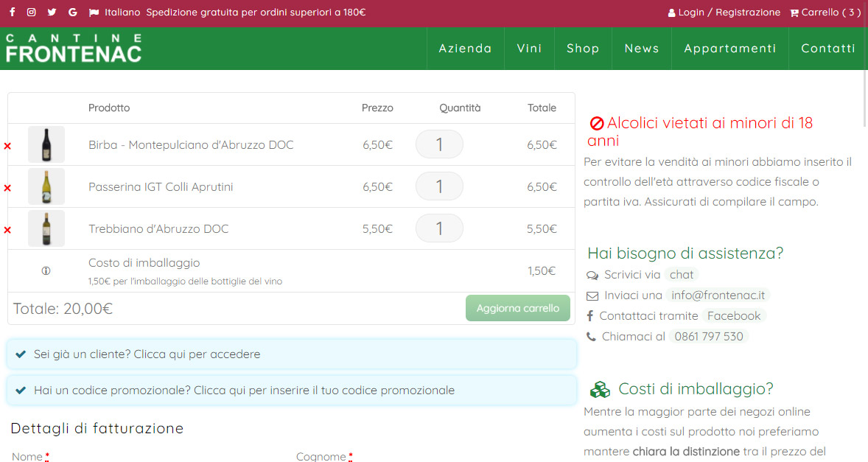Remove Trebbiano d'Abruzzo DOC from cart
Screen dimensions: 868x462
pos(7,230)
